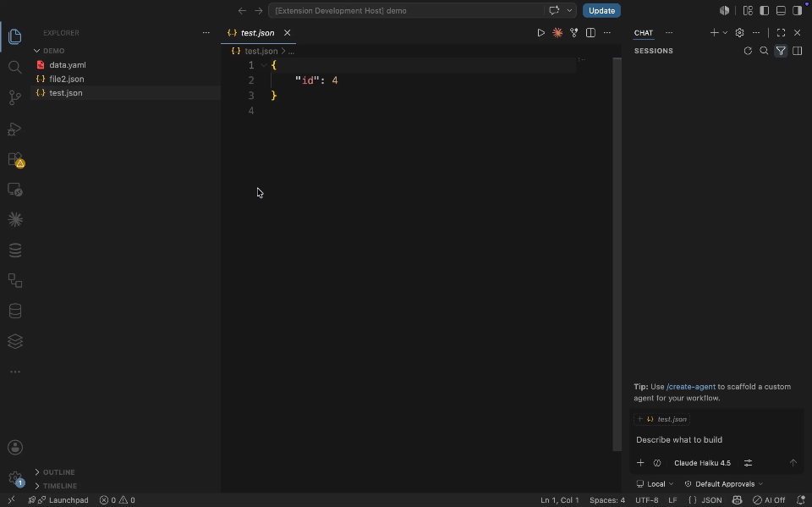The width and height of the screenshot is (812, 507).
Task: Open the Extensions view with warning badge
Action: (x=15, y=159)
